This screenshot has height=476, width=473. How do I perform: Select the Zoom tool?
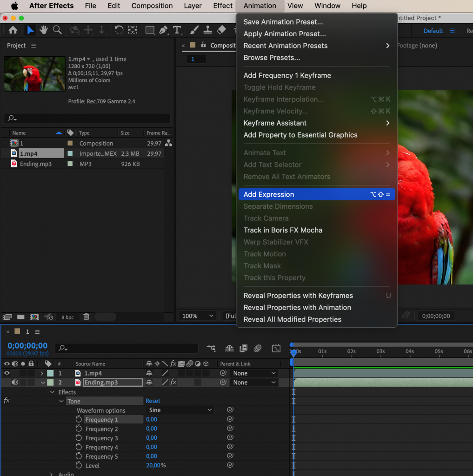57,30
